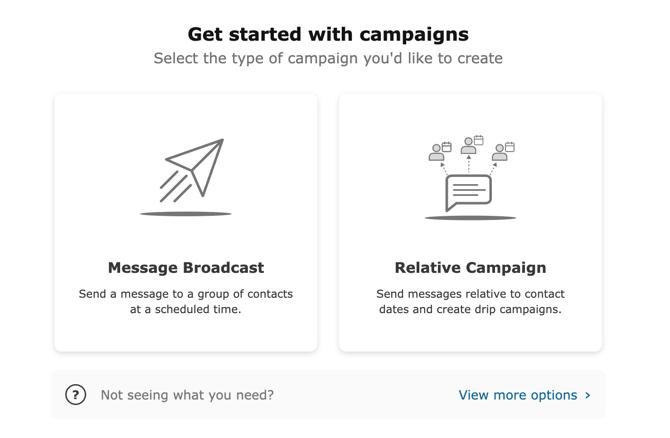Click the paper plane broadcast icon

[194, 168]
